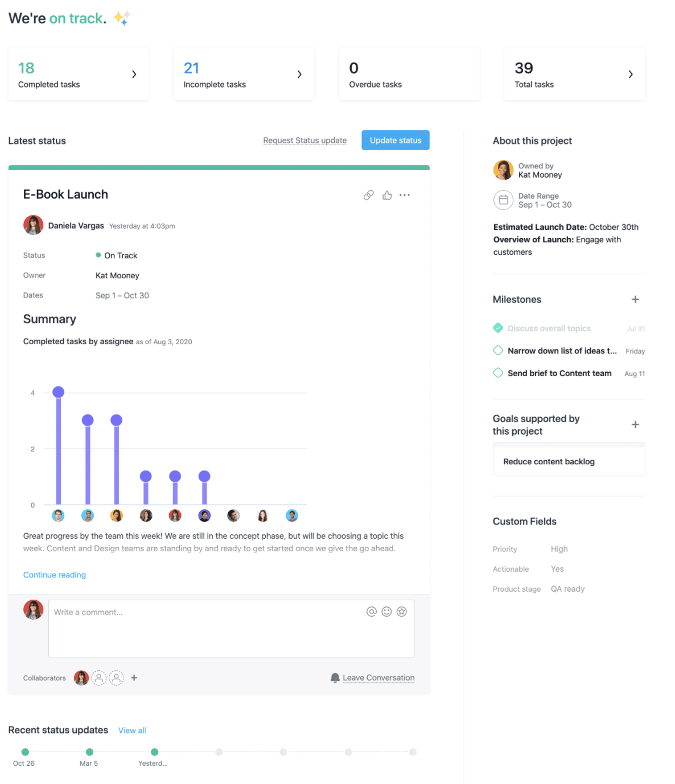Add collaborator using the plus icon
675x784 pixels.
click(x=134, y=678)
